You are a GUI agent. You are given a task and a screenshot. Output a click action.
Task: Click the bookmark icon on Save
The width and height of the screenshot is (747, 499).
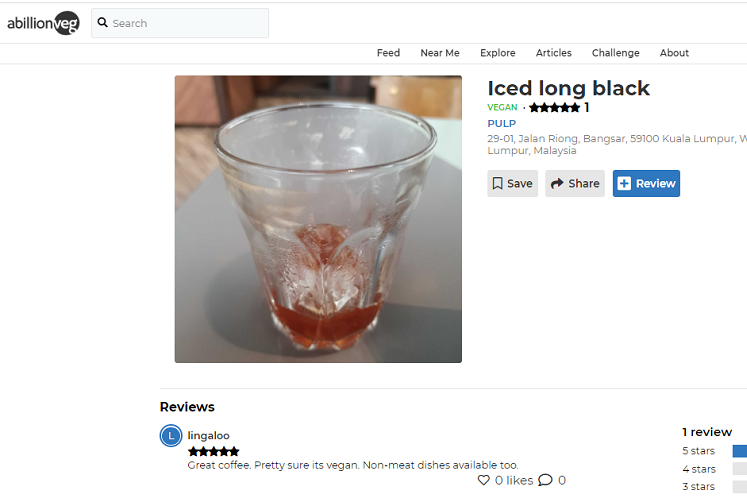tap(497, 183)
